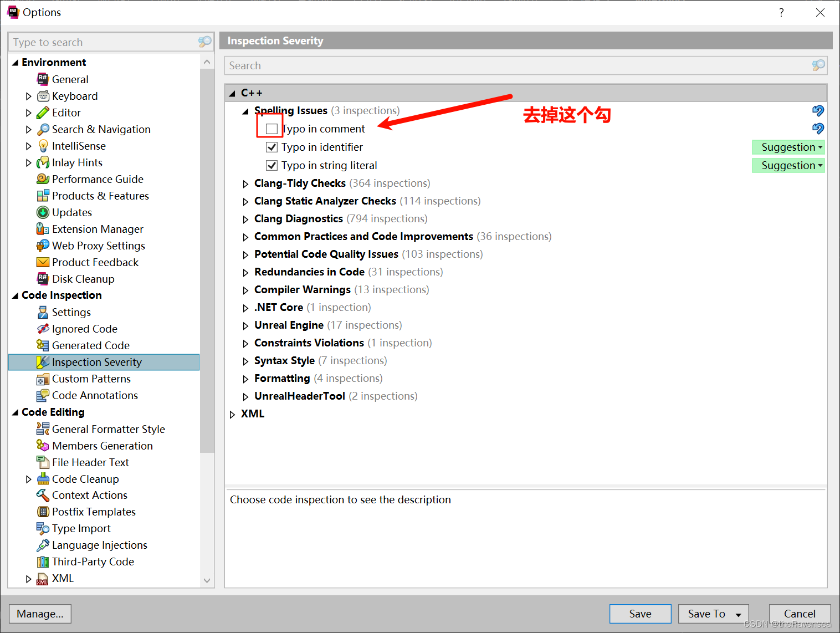Click the Code Cleanup broom icon
840x633 pixels.
coord(43,479)
